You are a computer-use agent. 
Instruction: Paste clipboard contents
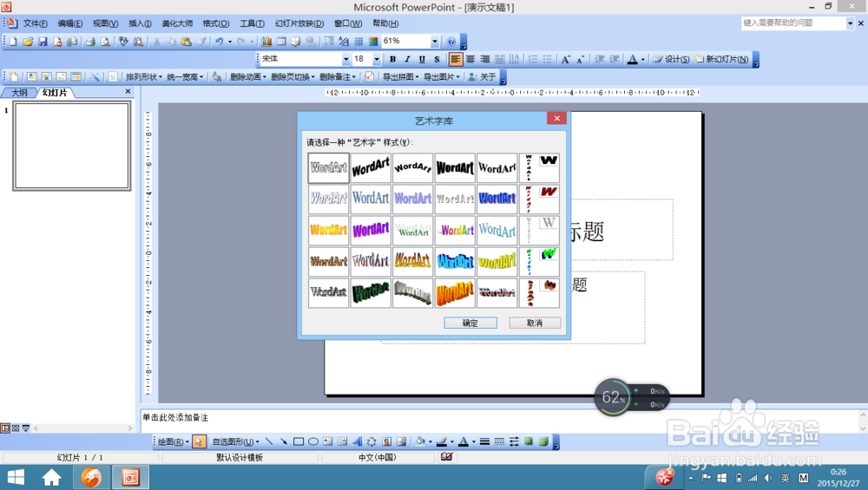point(187,42)
